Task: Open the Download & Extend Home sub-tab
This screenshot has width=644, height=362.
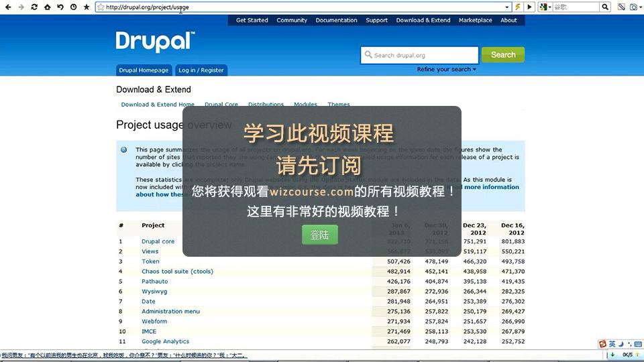Action: tap(158, 105)
